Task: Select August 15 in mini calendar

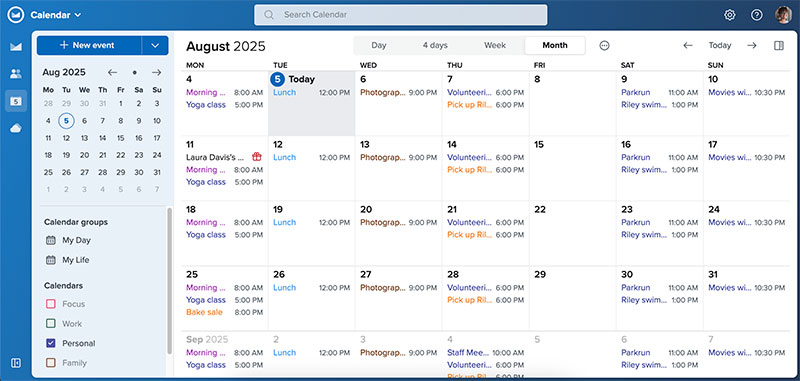Action: [120, 138]
